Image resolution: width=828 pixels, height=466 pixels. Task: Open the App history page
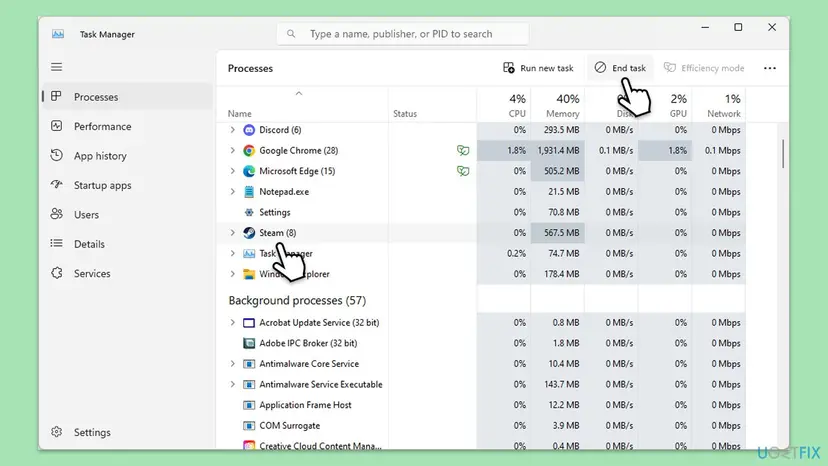point(128,156)
